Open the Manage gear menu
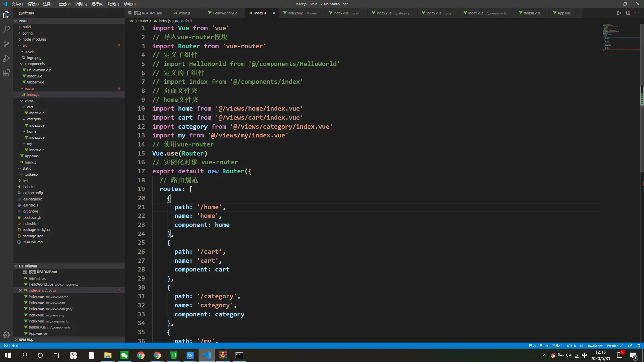 tap(6, 335)
